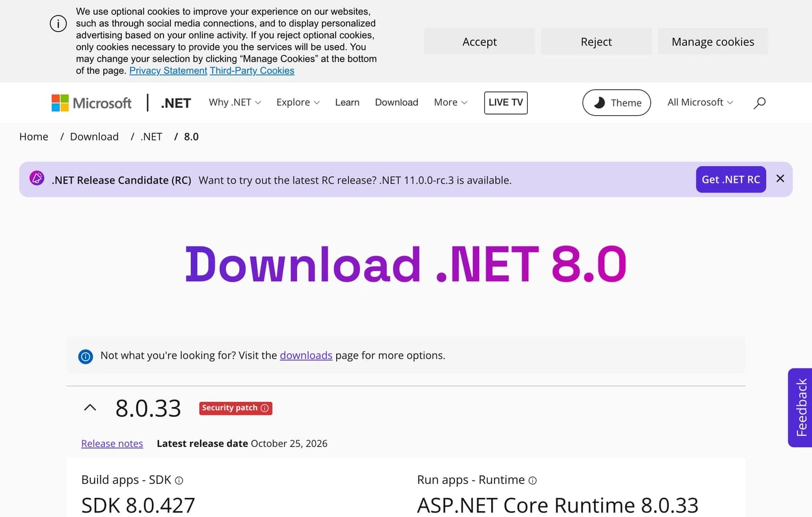Click the Get .NET RC button
Image resolution: width=812 pixels, height=517 pixels.
731,179
